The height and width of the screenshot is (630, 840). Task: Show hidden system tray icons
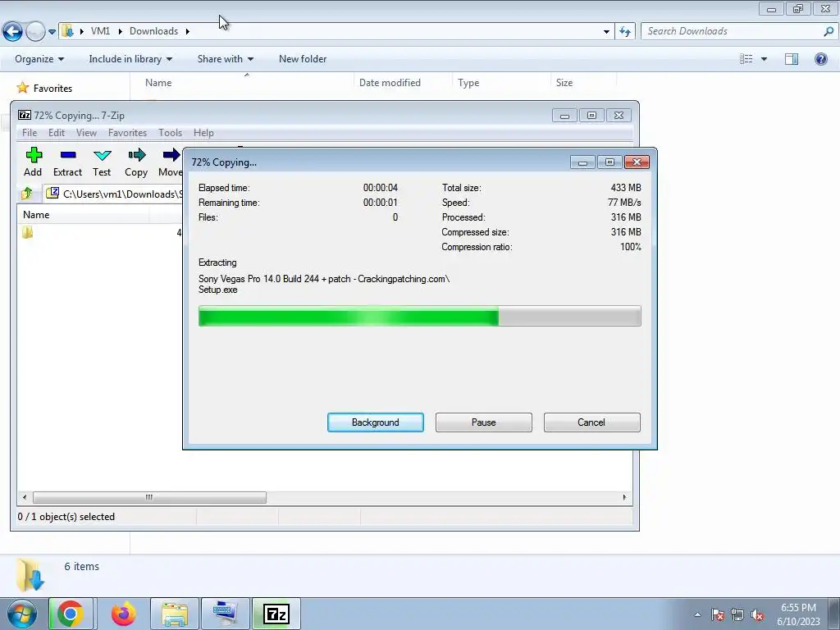click(697, 614)
